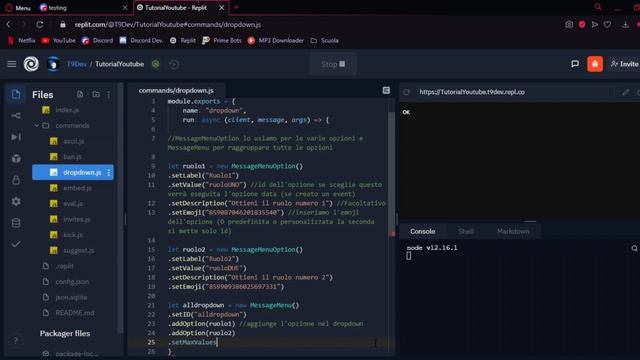Viewport: 640px width, 360px height.
Task: Open ban.js file
Action: click(x=72, y=157)
